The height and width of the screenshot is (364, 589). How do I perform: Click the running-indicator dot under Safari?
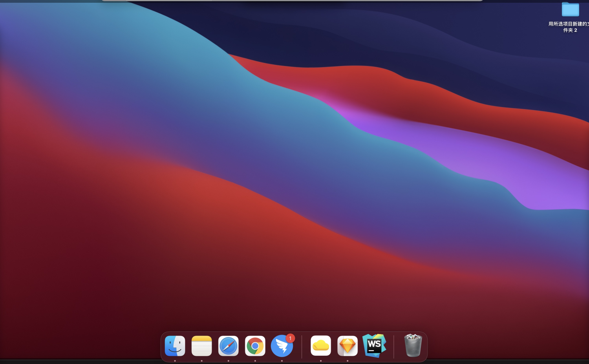(228, 360)
